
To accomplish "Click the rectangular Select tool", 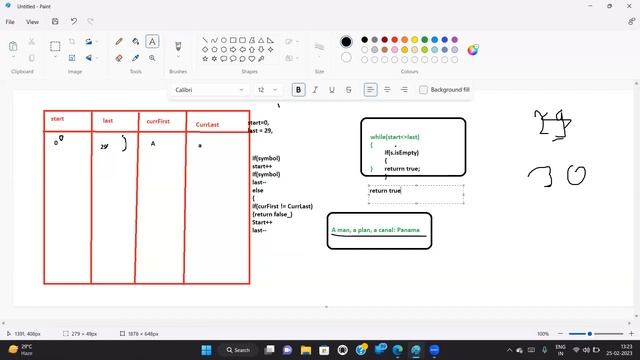I will pos(55,46).
